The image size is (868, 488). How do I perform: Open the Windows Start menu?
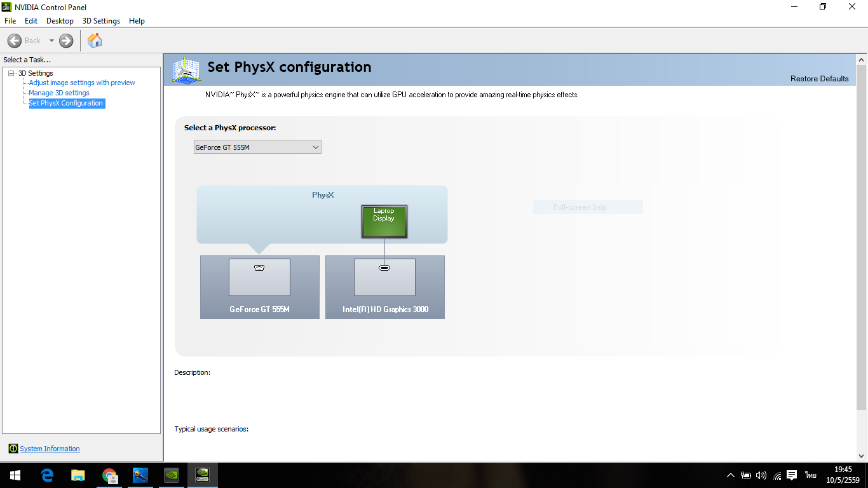pyautogui.click(x=15, y=475)
